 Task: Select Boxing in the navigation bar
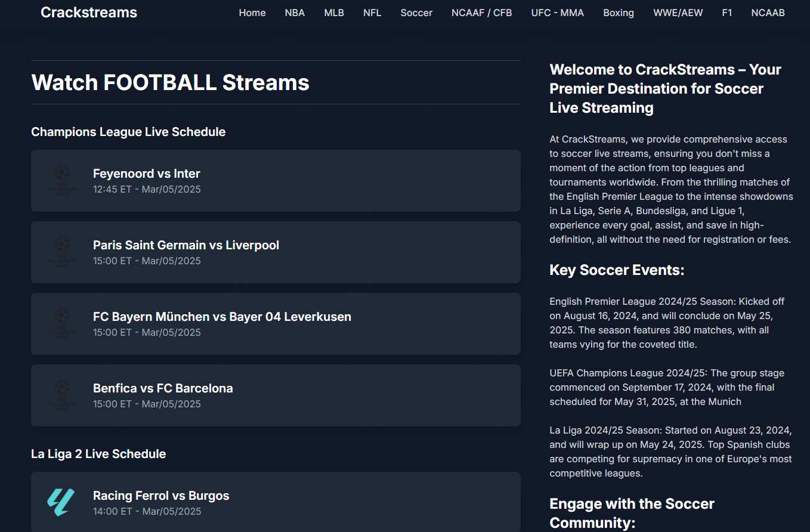tap(619, 13)
